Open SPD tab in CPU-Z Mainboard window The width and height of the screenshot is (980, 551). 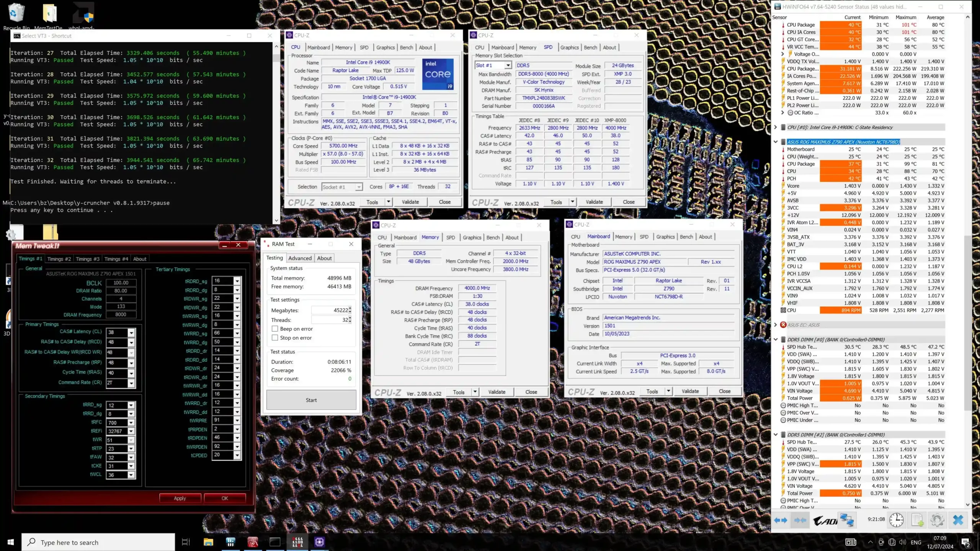(x=644, y=237)
